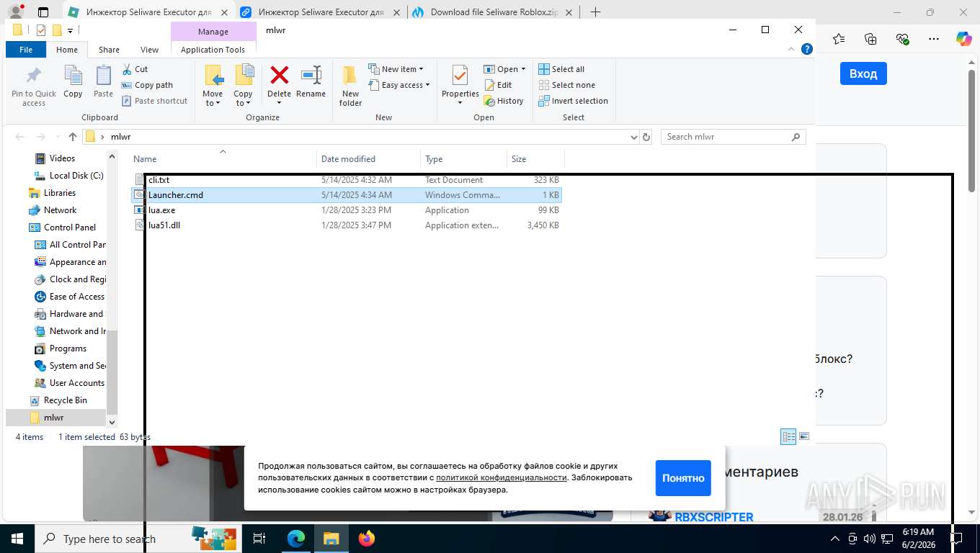The image size is (980, 553).
Task: Click Task View taskbar icon
Action: (x=260, y=539)
